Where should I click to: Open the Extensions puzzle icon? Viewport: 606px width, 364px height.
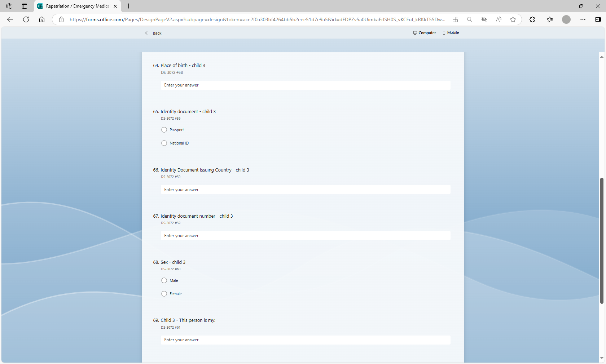pyautogui.click(x=532, y=19)
